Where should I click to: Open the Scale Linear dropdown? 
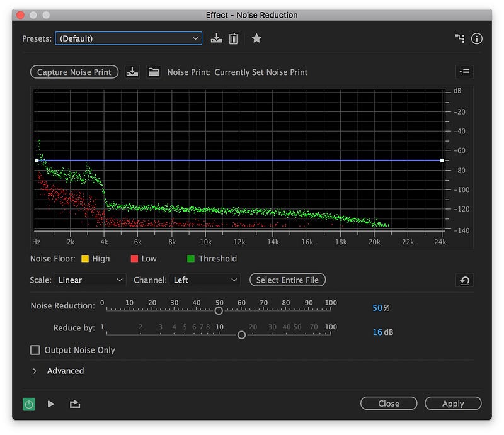(90, 280)
